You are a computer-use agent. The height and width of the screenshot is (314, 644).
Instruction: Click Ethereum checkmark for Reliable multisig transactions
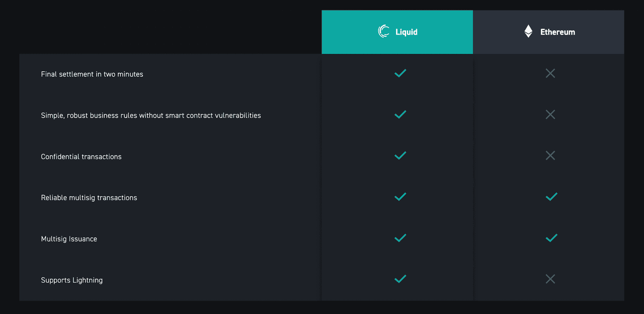click(551, 197)
